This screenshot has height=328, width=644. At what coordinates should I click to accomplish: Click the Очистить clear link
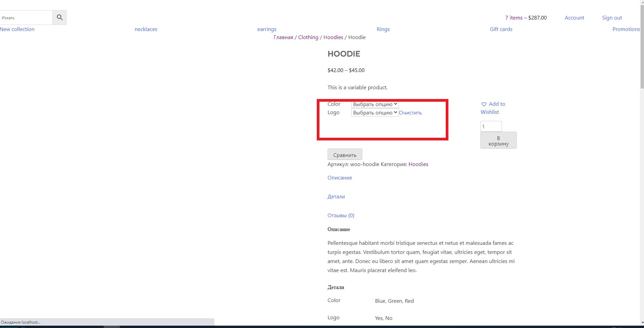point(410,113)
